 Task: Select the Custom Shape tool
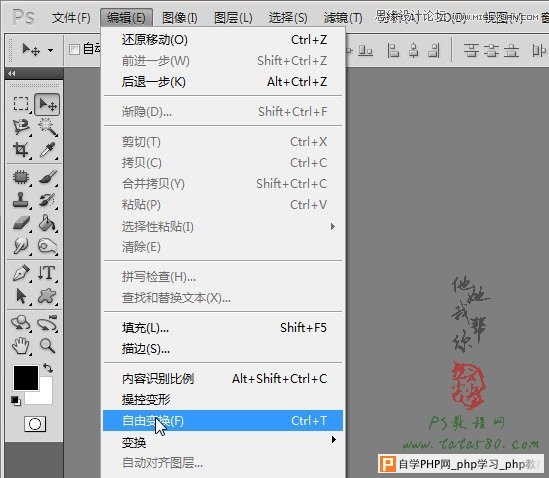click(47, 296)
